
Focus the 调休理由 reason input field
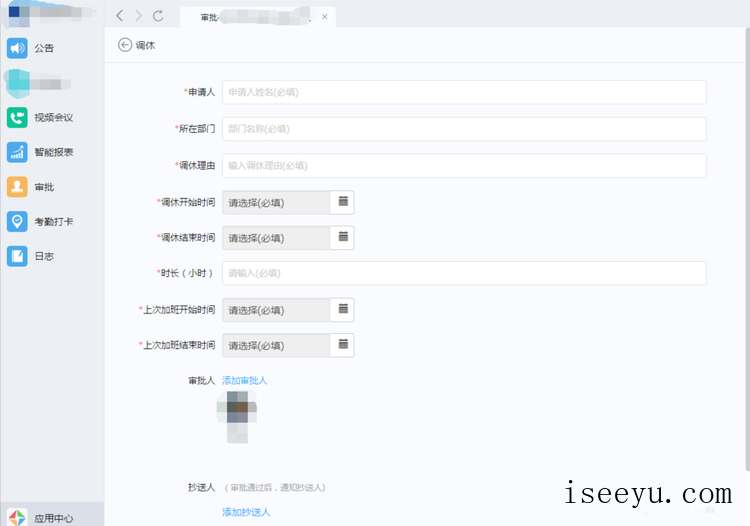coord(464,166)
